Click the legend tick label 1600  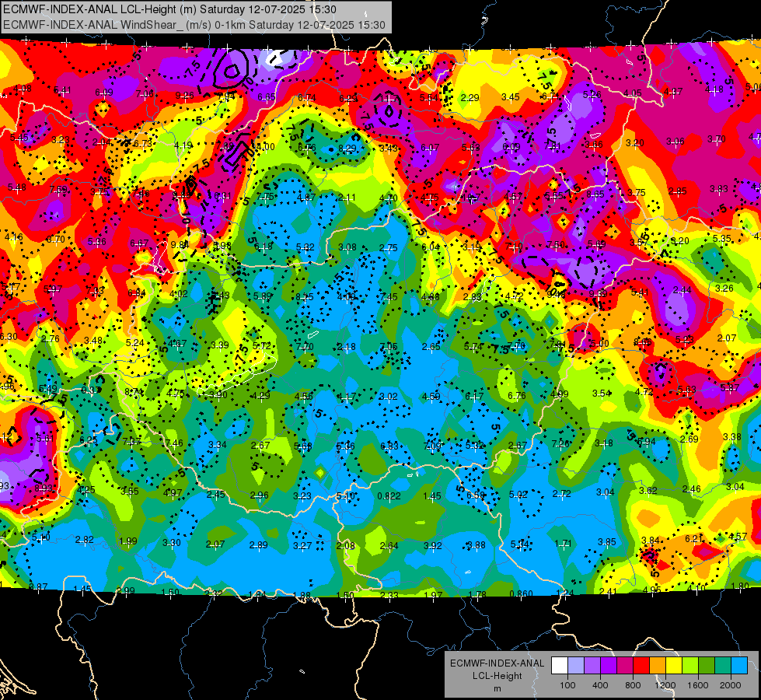tap(697, 685)
